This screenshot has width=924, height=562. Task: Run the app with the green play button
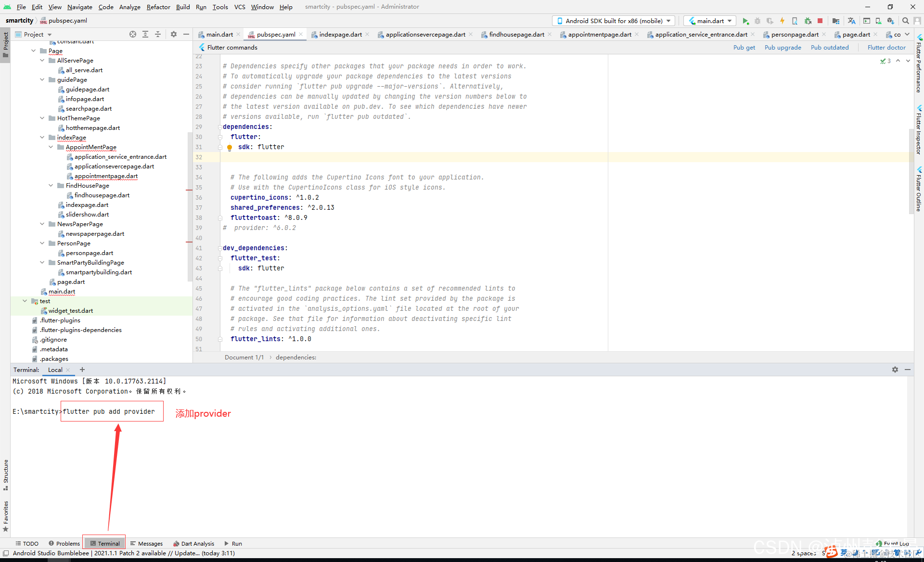[745, 21]
